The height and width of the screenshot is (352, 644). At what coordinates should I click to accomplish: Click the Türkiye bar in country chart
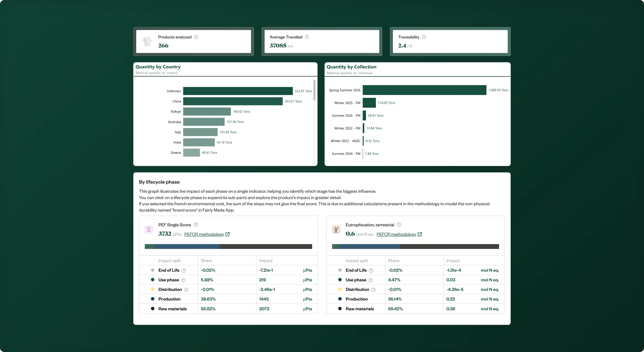pos(207,111)
